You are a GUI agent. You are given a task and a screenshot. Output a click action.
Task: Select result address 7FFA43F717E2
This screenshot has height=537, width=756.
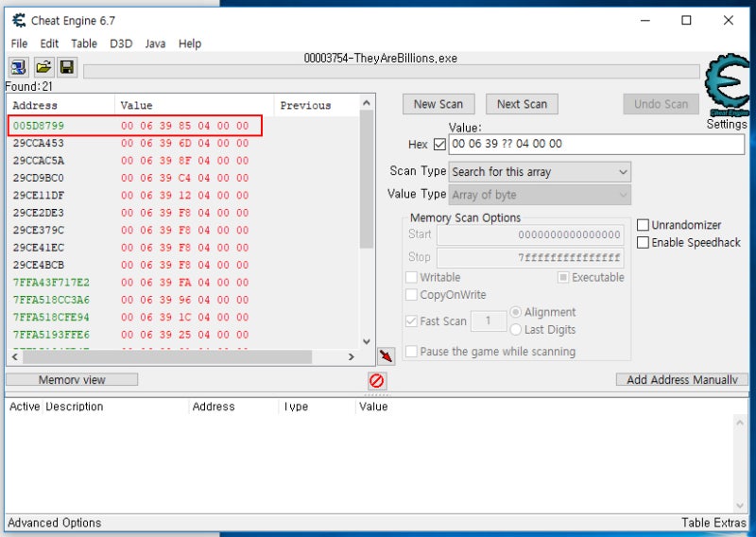click(51, 283)
